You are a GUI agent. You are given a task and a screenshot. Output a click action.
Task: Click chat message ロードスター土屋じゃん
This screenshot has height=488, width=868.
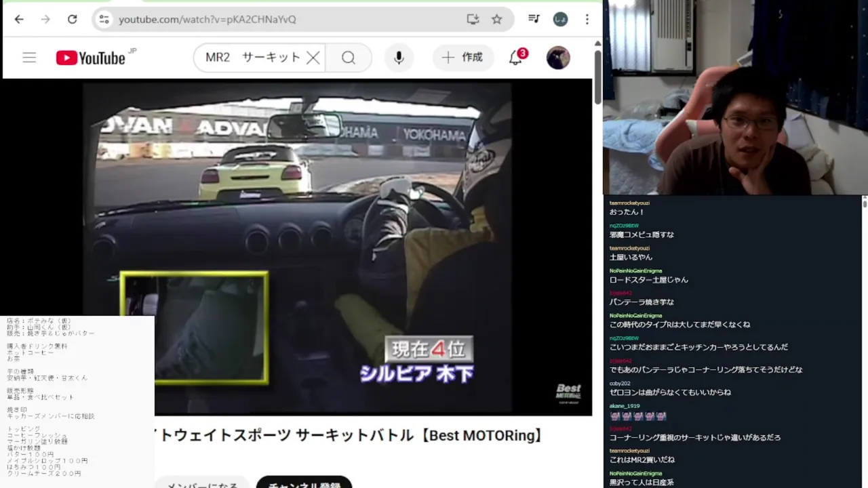click(x=648, y=279)
